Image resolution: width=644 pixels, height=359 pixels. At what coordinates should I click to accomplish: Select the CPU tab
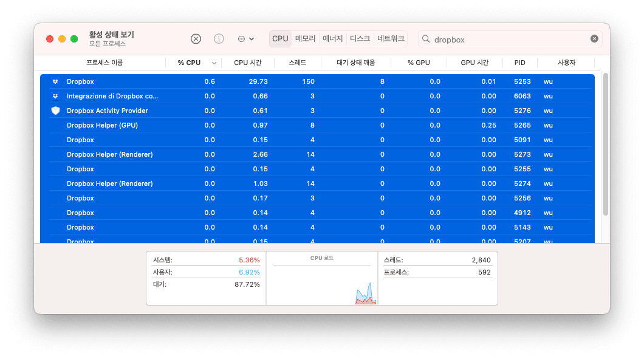click(280, 39)
